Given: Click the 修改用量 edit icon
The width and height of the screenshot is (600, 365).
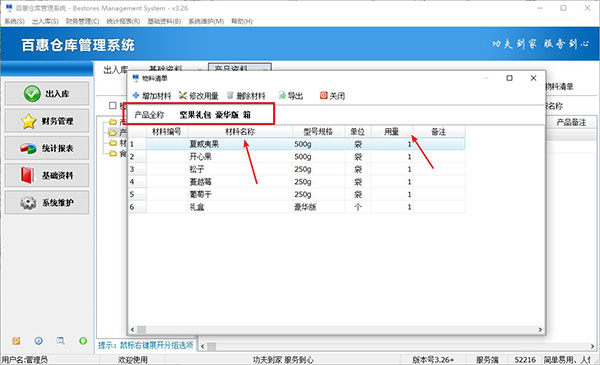Looking at the screenshot, I should point(183,95).
